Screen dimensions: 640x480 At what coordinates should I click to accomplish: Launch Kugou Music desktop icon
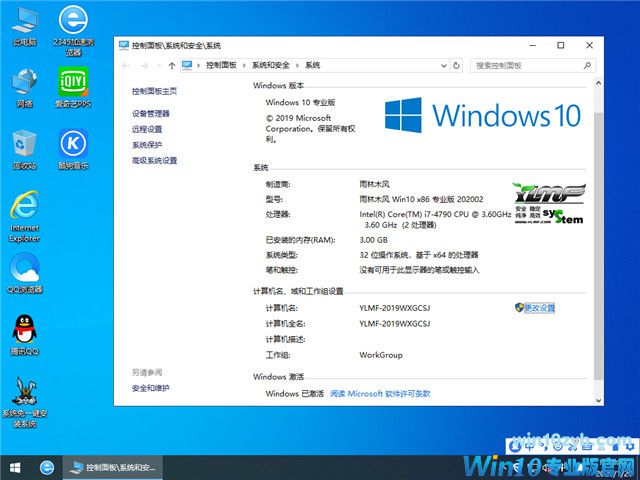pos(73,150)
